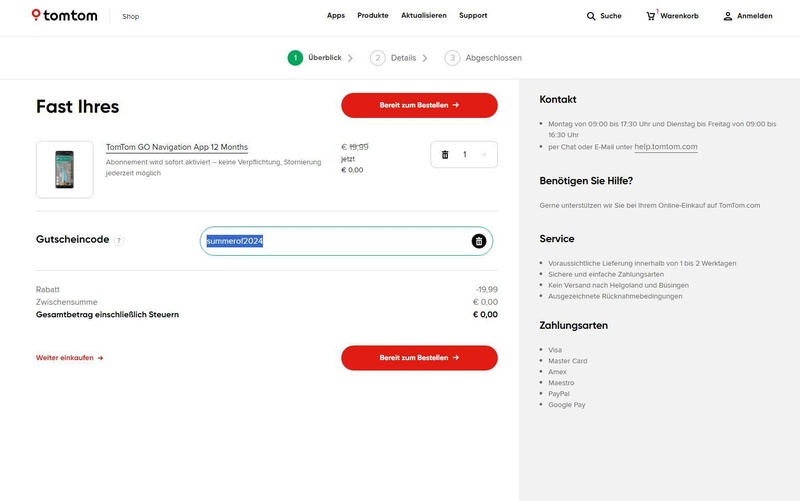Click the TomTom logo
This screenshot has width=800, height=501.
pos(66,16)
